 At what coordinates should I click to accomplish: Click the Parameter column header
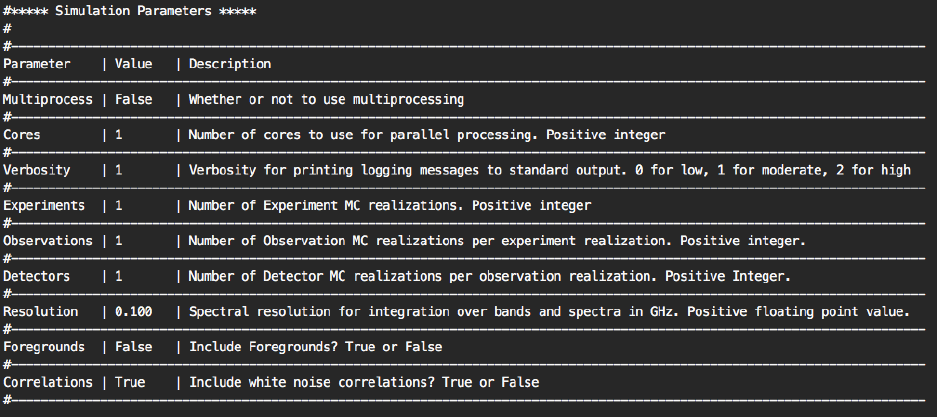[37, 64]
